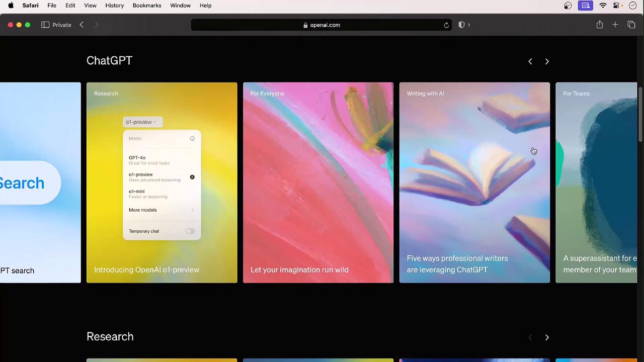
Task: Open the History menu
Action: coord(115,6)
